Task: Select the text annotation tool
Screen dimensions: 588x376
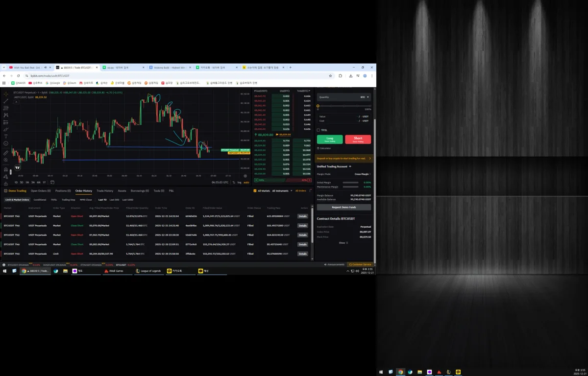Action: (6, 136)
